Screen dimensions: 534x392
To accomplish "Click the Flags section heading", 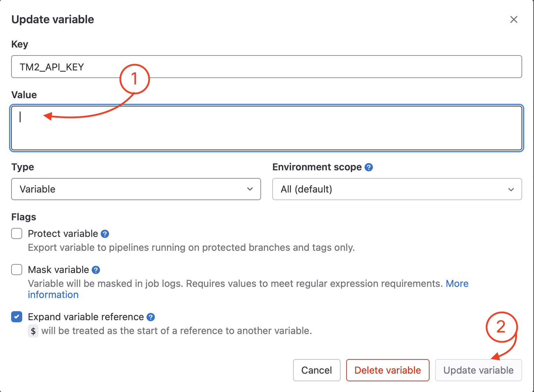I will (x=24, y=217).
